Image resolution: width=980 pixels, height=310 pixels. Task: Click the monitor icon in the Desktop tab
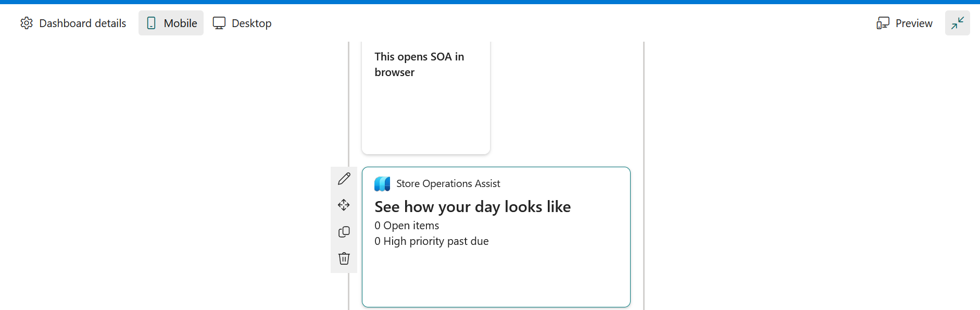click(219, 23)
